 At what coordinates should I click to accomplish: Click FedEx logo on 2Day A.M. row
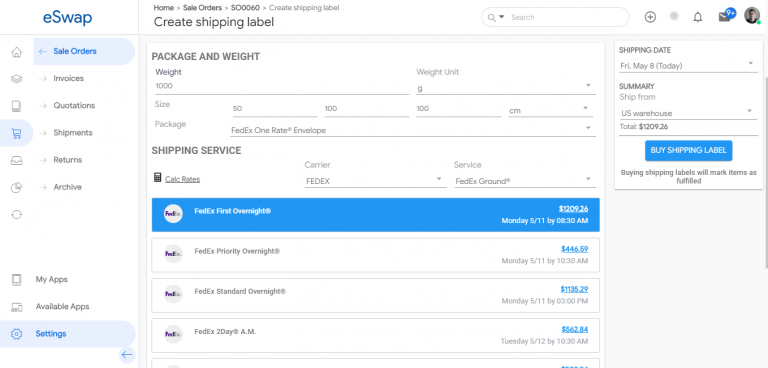pos(173,334)
